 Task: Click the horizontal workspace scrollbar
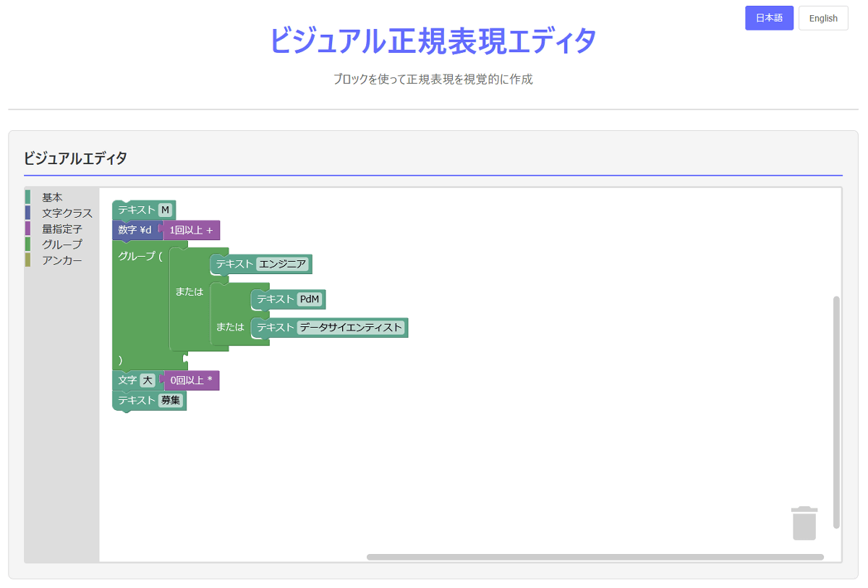595,557
